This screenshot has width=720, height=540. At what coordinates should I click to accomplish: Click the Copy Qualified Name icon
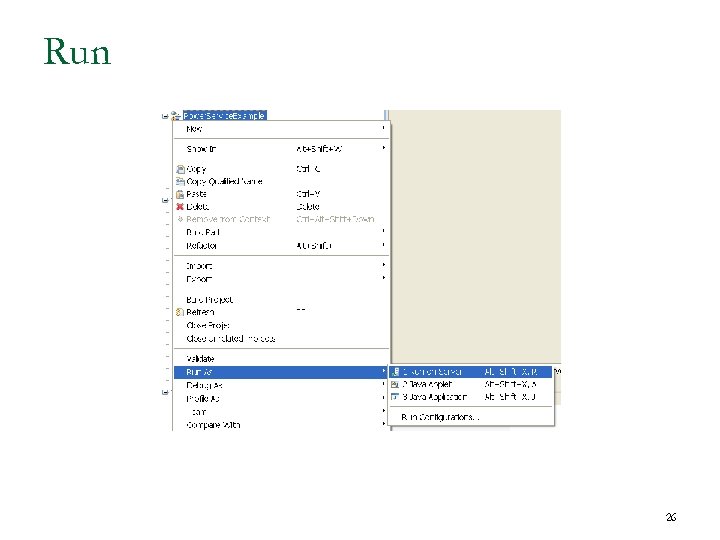(x=180, y=181)
